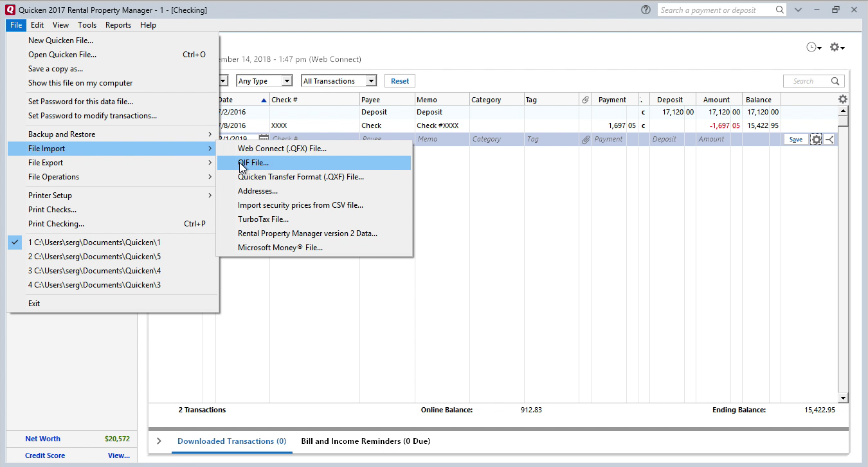Switch to Downloaded Transactions (0) tab
The width and height of the screenshot is (868, 467).
tap(232, 441)
